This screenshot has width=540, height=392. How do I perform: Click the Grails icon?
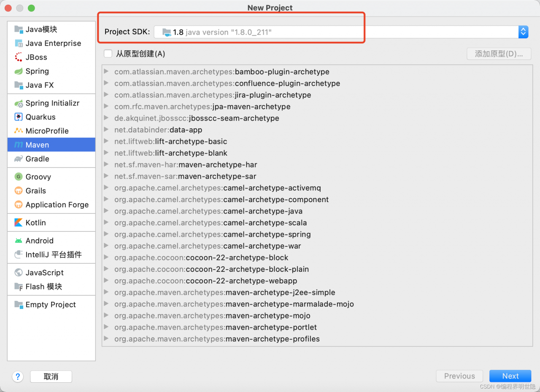click(19, 191)
